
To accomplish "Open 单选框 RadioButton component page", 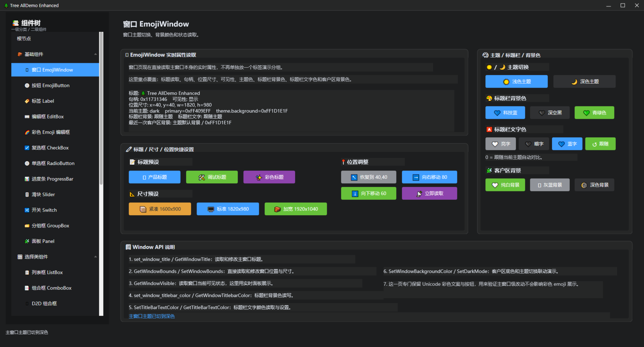I will click(x=53, y=163).
